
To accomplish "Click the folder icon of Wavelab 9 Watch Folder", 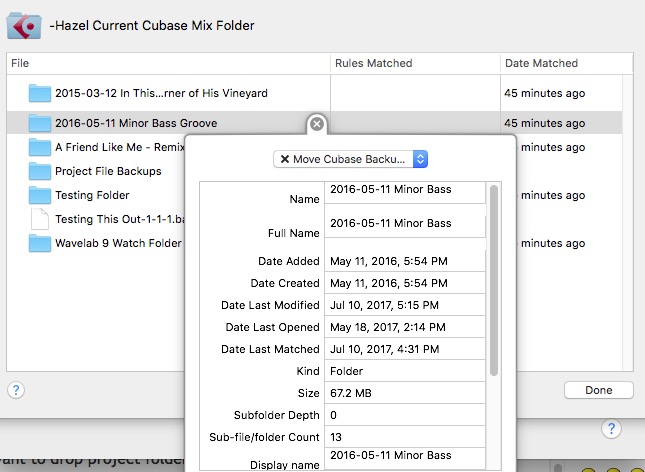I will click(x=40, y=243).
